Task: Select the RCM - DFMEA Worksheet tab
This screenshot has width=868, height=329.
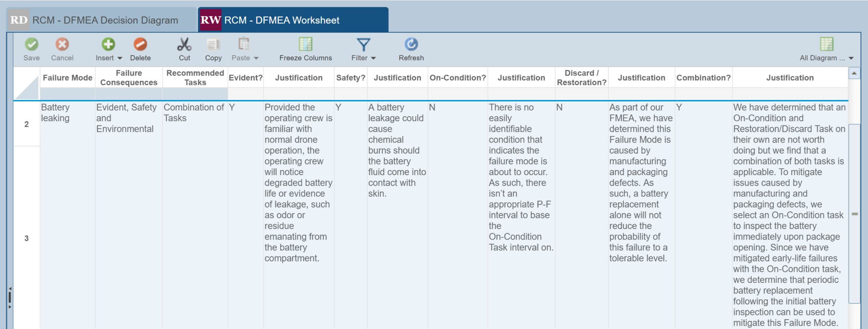Action: (292, 20)
